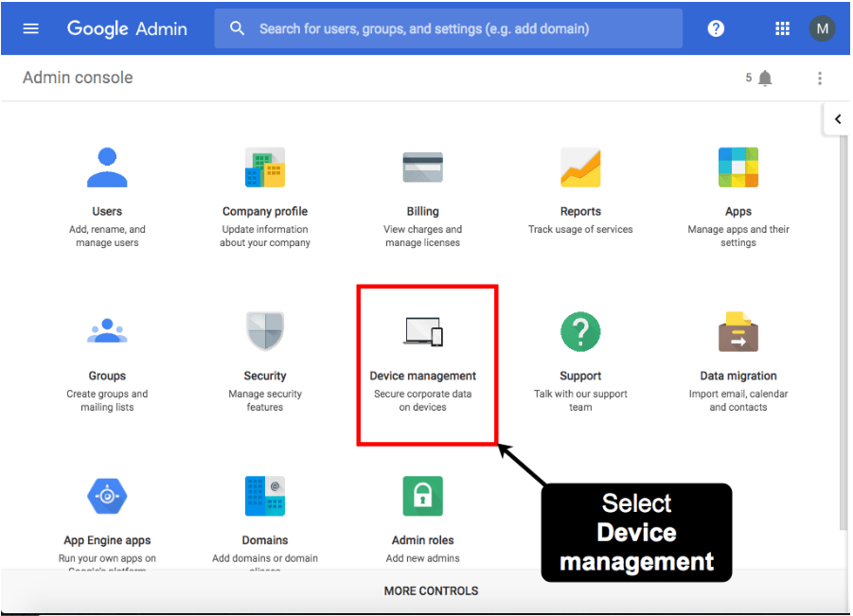Open the Company profile buildings icon
Image resolution: width=853 pixels, height=616 pixels.
tap(265, 167)
